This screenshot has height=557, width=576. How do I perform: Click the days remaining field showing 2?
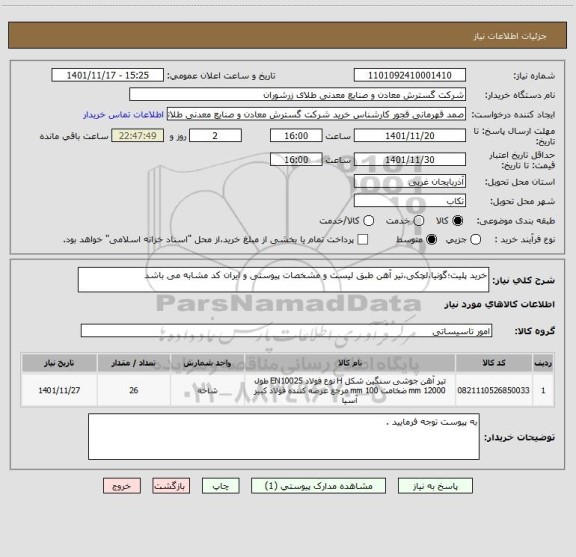215,136
